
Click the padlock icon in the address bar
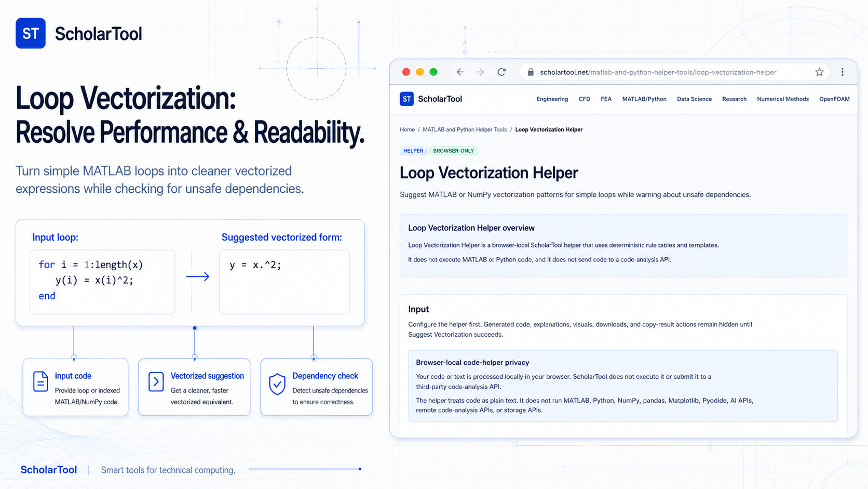[531, 72]
